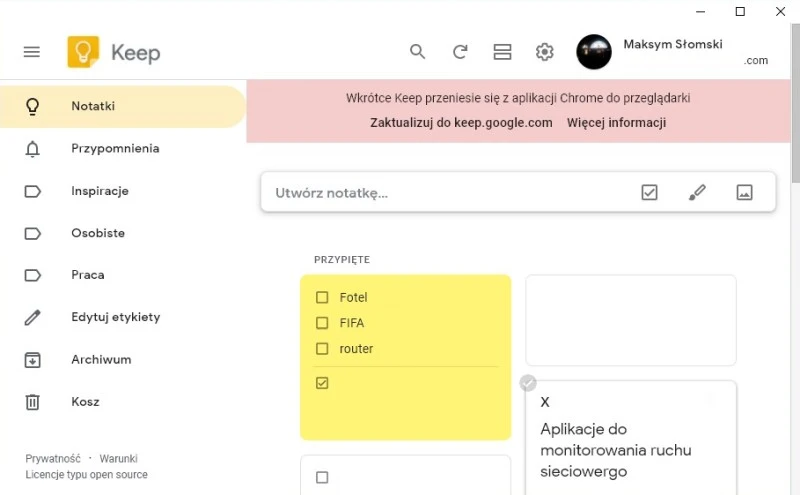Check the Fotel checkbox

[x=322, y=297]
